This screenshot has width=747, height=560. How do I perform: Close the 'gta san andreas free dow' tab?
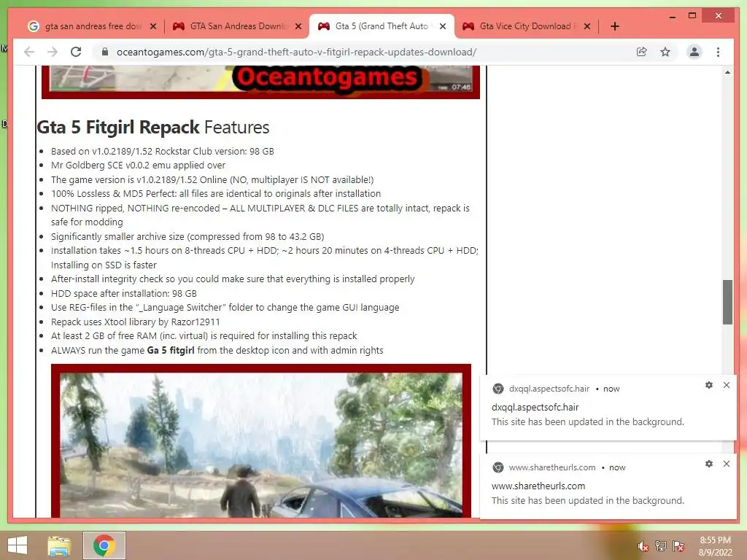click(153, 26)
